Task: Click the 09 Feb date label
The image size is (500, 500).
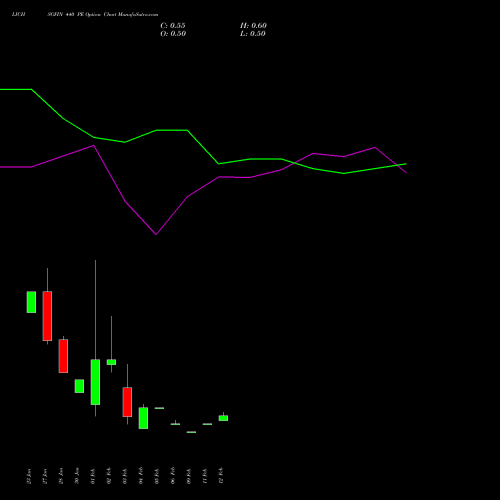Action: (189, 476)
